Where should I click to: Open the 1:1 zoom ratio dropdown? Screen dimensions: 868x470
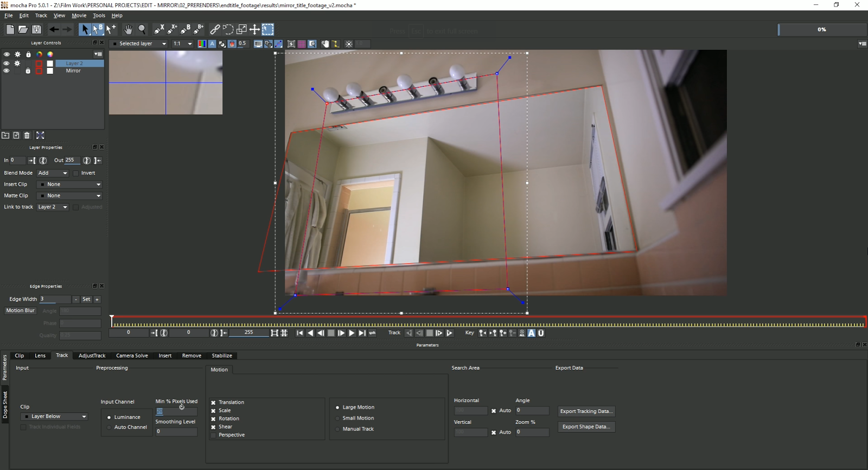(x=182, y=44)
